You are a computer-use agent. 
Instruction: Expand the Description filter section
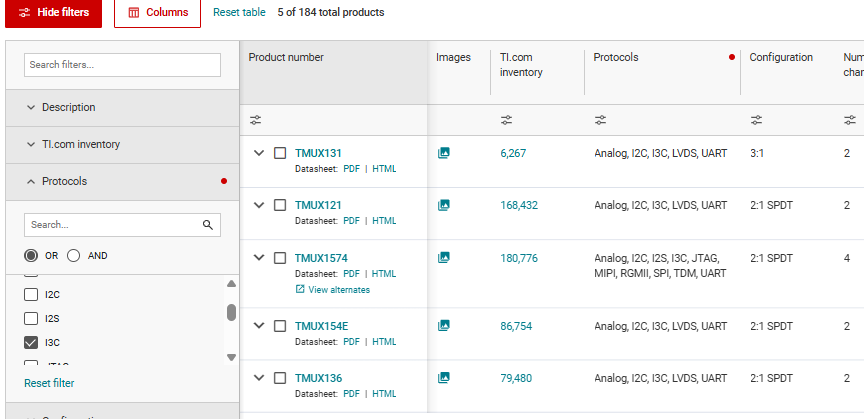point(122,108)
